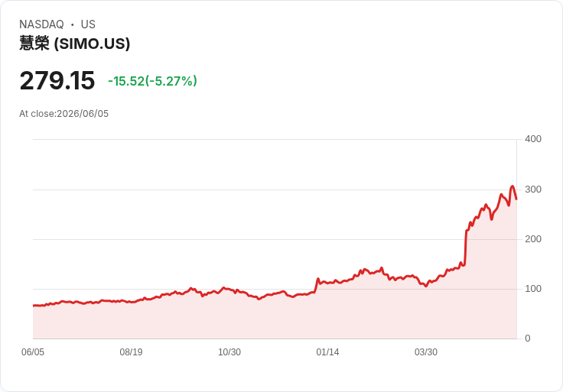Click the US market label

88,24
